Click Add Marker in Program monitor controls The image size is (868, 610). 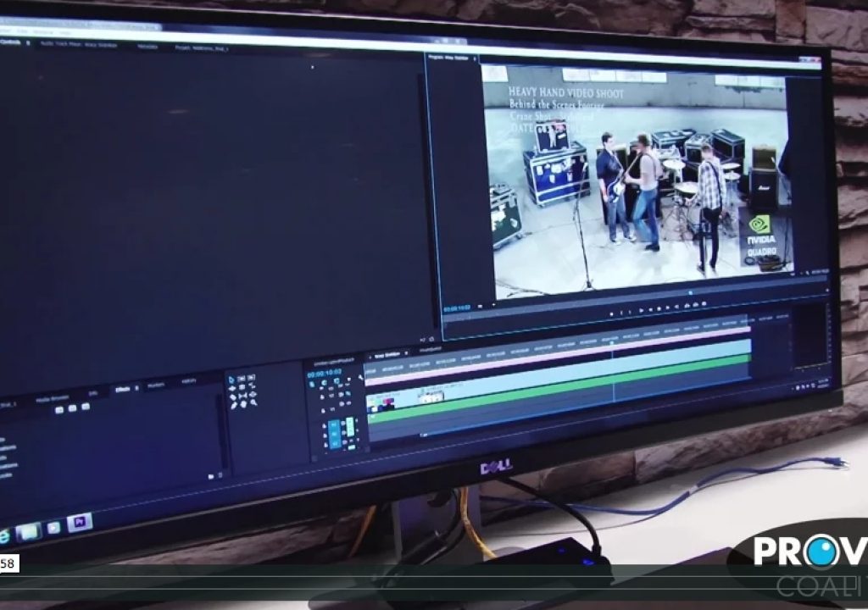612,313
